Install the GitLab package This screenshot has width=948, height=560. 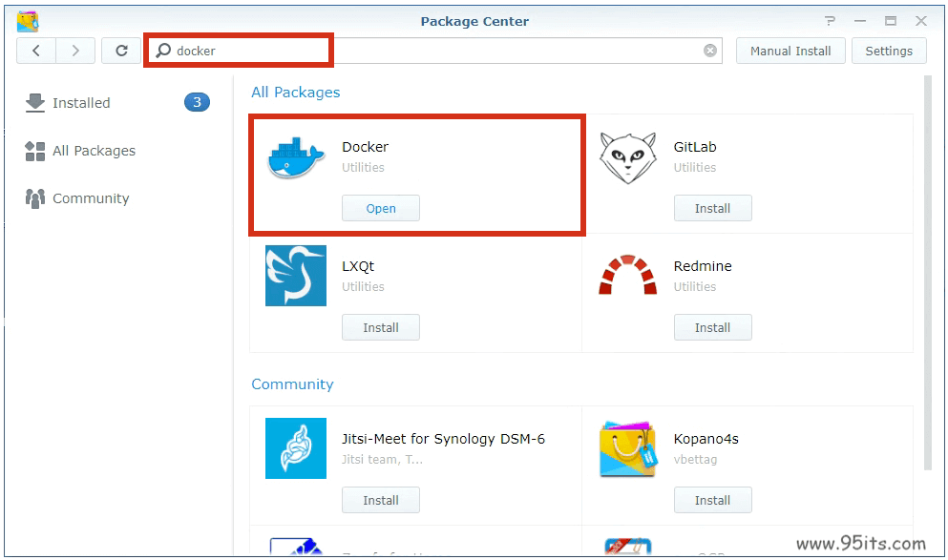pyautogui.click(x=713, y=208)
